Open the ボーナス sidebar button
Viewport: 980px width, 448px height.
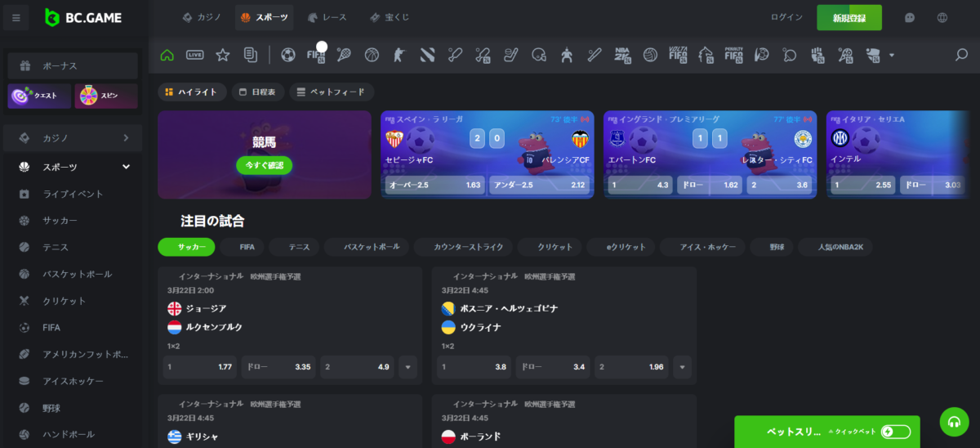tap(73, 65)
